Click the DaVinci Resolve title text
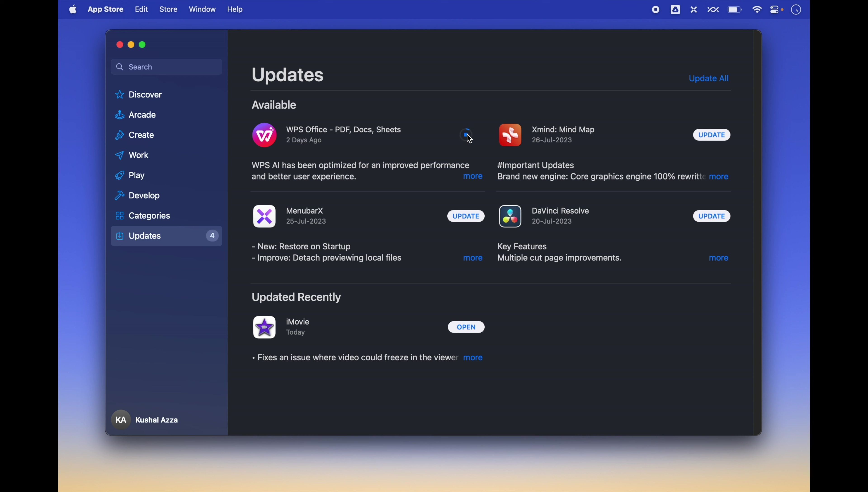Image resolution: width=868 pixels, height=492 pixels. click(x=560, y=211)
